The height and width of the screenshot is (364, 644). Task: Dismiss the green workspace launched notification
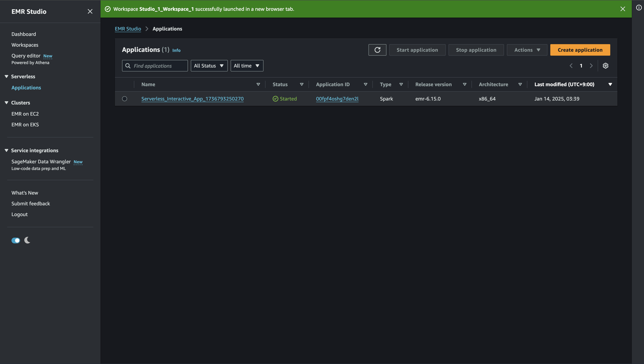pos(623,9)
